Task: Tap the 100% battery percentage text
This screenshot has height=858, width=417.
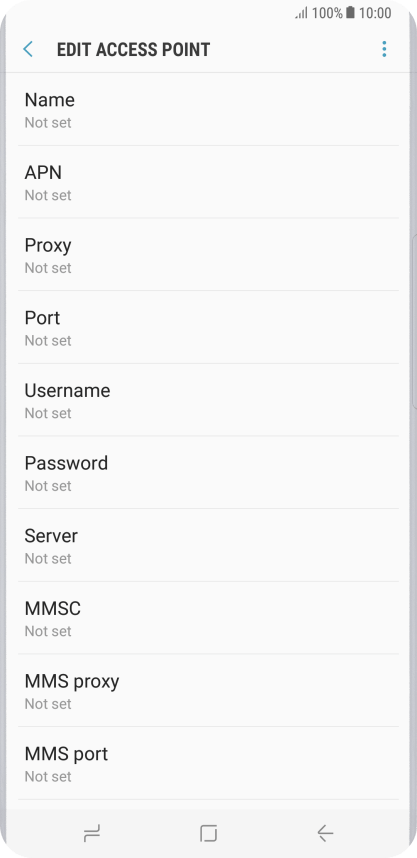Action: point(327,13)
